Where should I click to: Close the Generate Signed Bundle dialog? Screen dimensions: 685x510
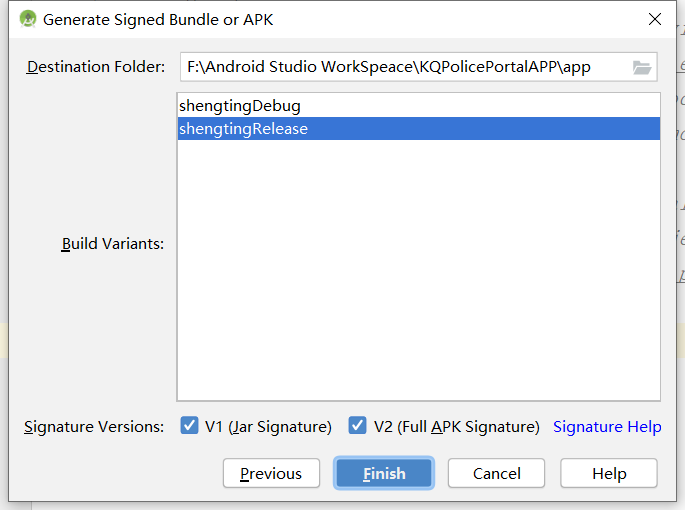pyautogui.click(x=654, y=19)
